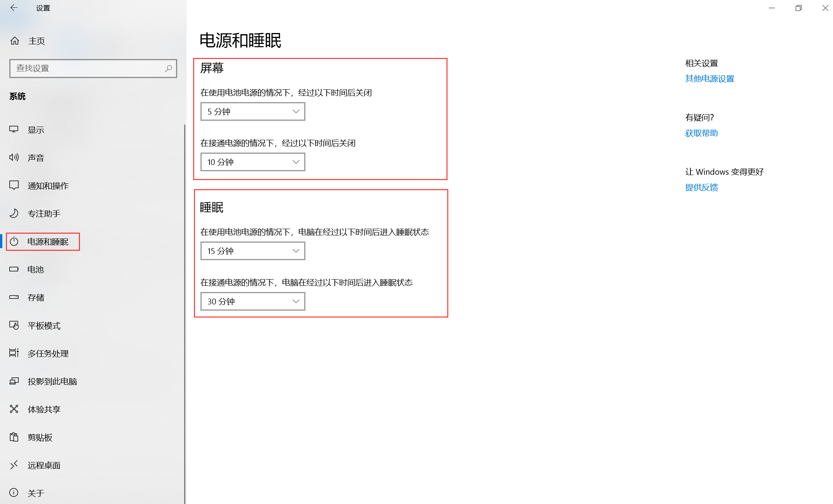The height and width of the screenshot is (504, 833).
Task: Focus the 查找设置 search field
Action: (x=87, y=68)
